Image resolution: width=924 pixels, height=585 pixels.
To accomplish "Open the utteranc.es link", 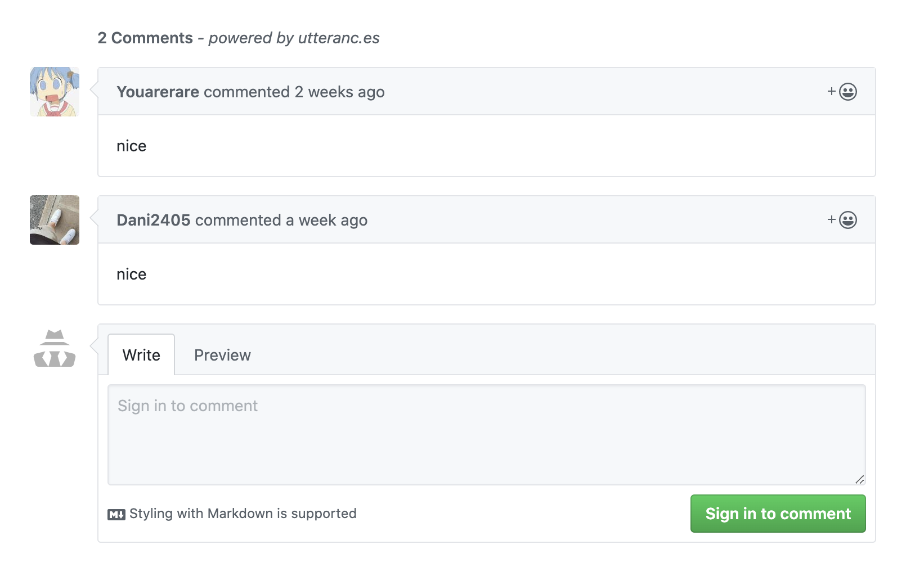I will [339, 38].
